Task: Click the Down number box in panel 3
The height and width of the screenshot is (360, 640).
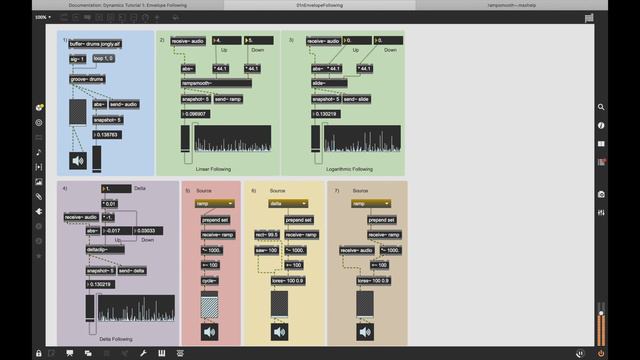Action: [x=389, y=40]
